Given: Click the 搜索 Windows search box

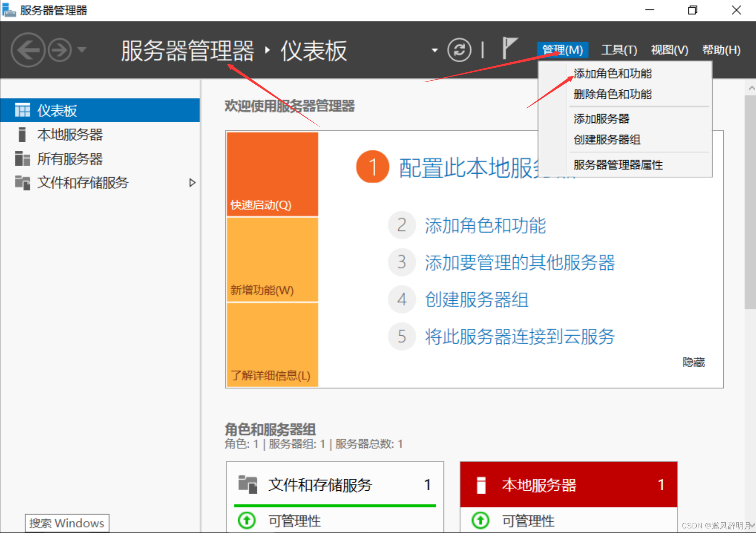Looking at the screenshot, I should pos(67,523).
